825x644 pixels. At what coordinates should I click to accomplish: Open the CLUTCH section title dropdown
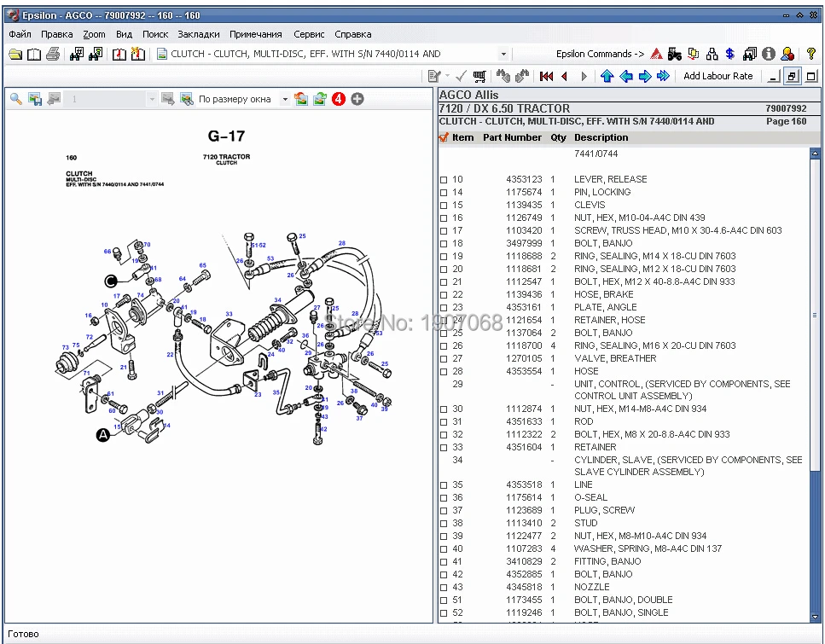pyautogui.click(x=503, y=54)
